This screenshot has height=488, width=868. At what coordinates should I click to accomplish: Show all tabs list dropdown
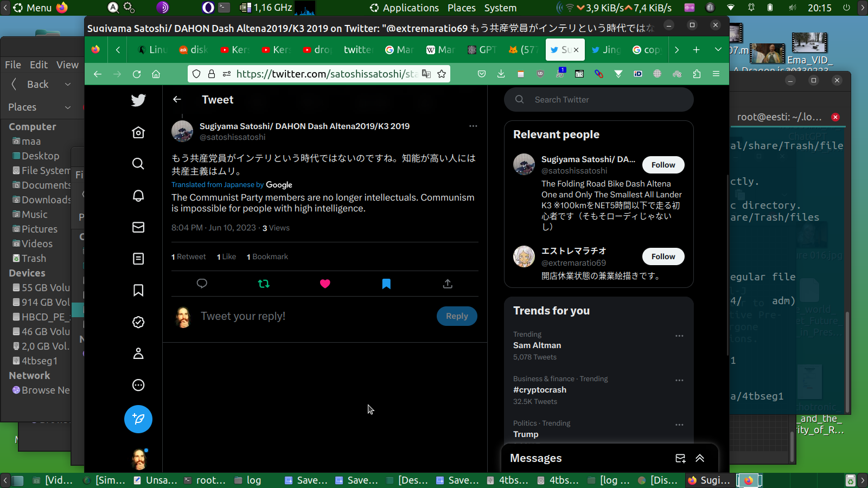(x=718, y=49)
